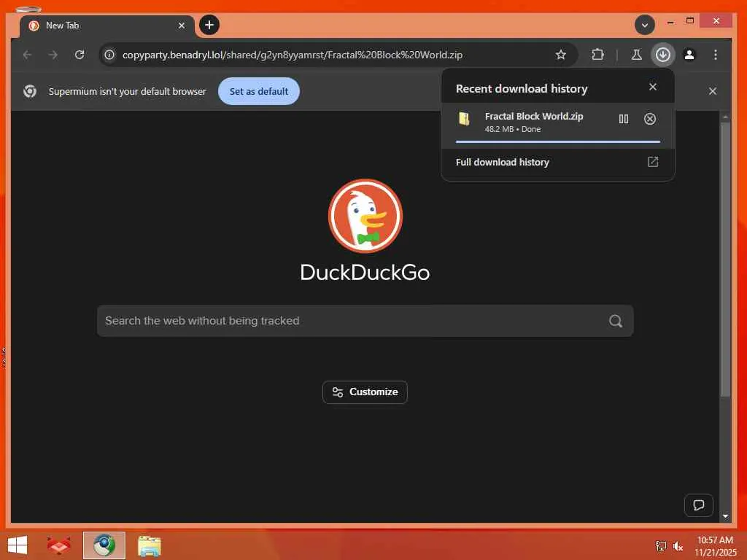Click the download progress bar
747x560 pixels.
(558, 141)
